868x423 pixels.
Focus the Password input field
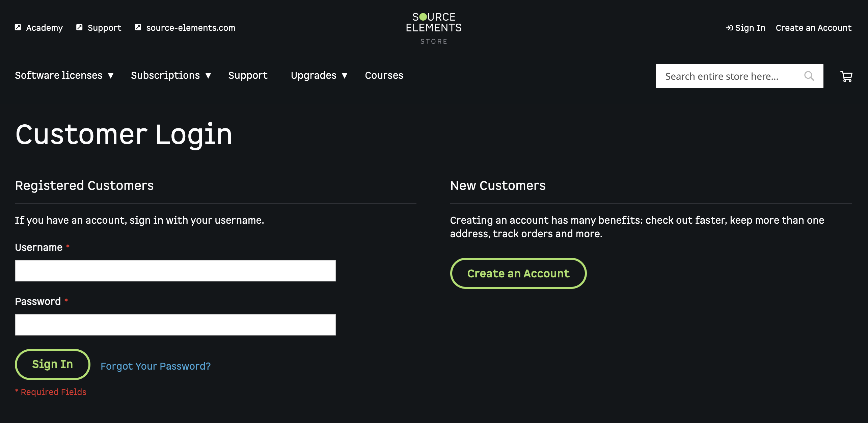[175, 325]
